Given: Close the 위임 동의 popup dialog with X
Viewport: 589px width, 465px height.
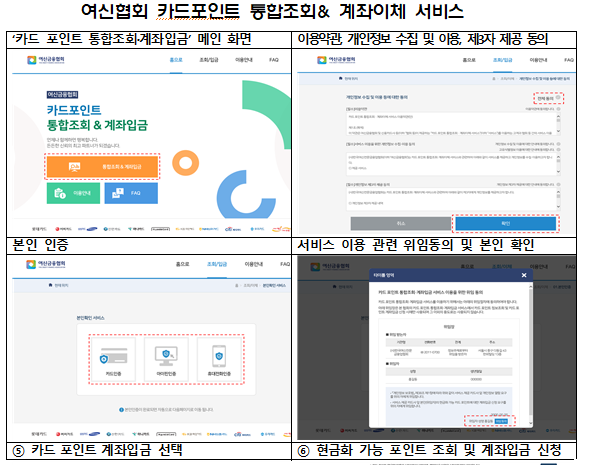Looking at the screenshot, I should [524, 275].
